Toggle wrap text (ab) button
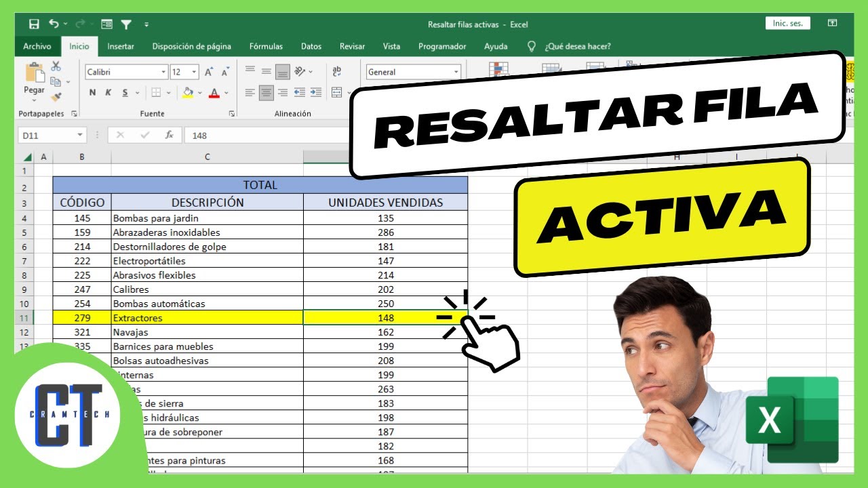868x488 pixels. 337,71
